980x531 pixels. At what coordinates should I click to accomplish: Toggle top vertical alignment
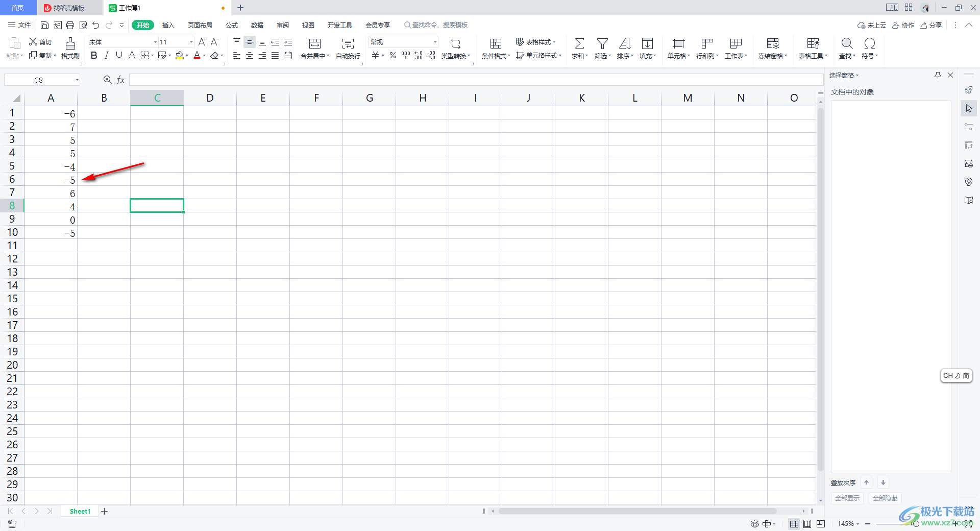pos(237,42)
